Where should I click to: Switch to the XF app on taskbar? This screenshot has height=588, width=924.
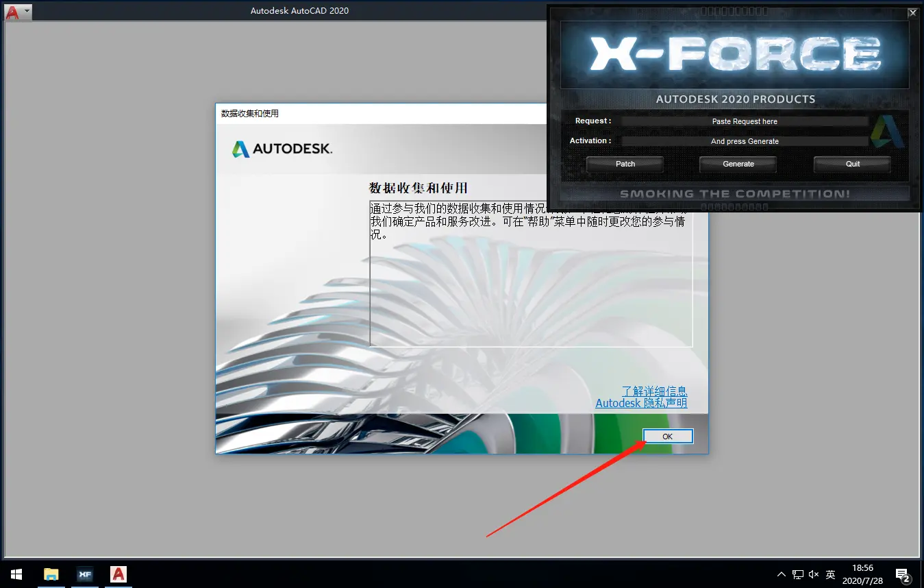tap(85, 574)
